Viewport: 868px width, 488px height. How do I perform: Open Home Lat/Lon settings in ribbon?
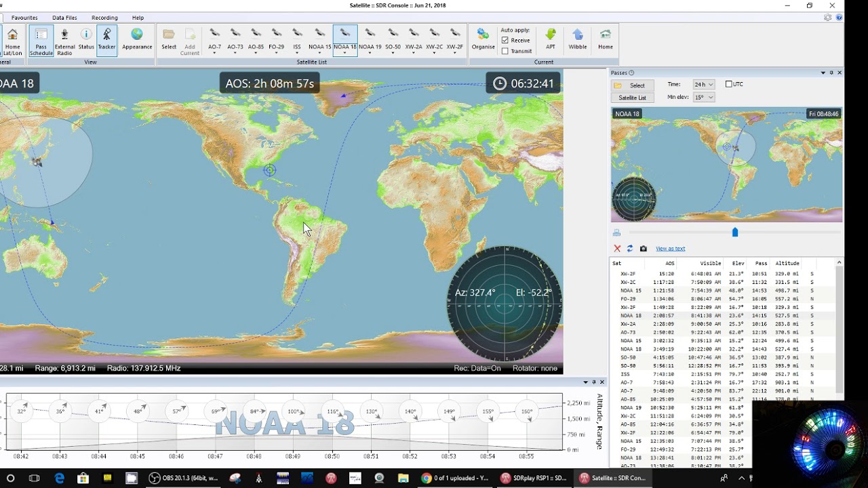tap(12, 41)
